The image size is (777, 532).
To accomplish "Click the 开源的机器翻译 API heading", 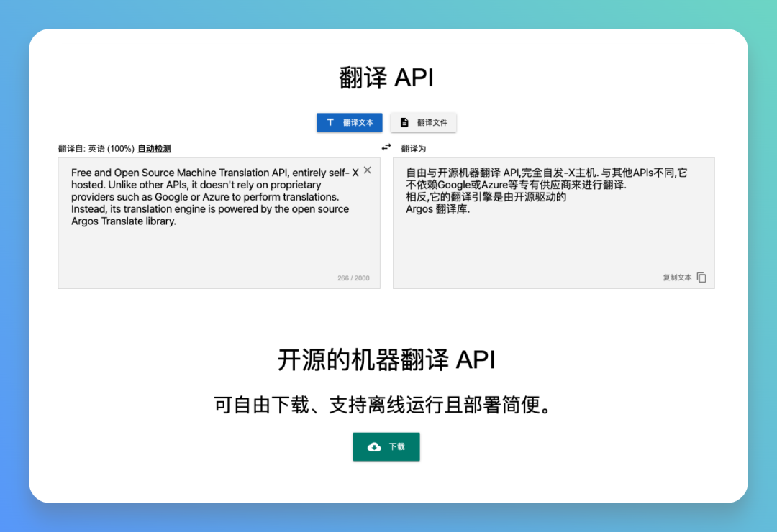I will click(386, 359).
